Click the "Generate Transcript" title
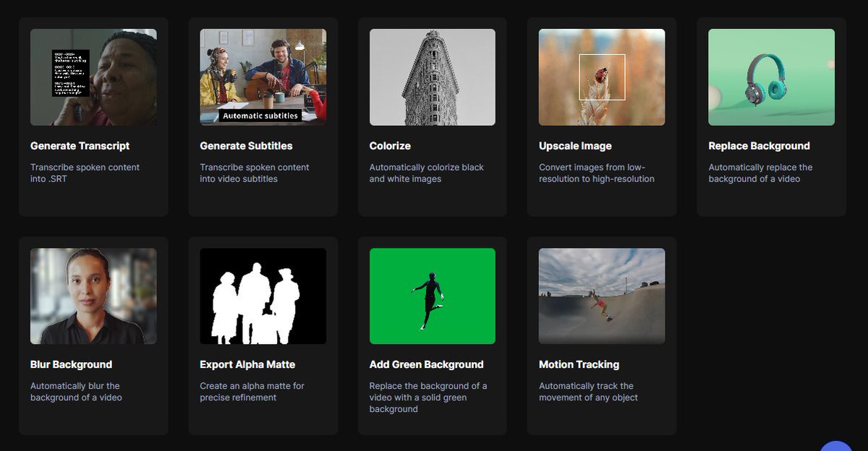The height and width of the screenshot is (451, 868). [x=80, y=146]
